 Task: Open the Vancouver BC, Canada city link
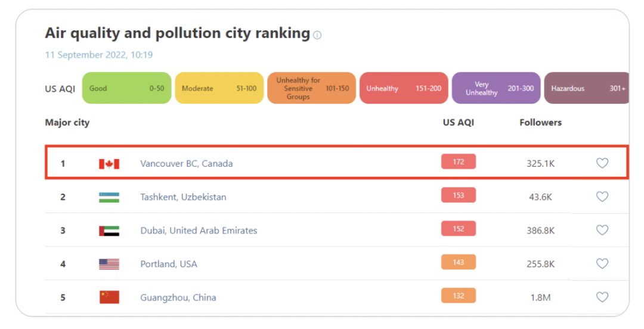(186, 163)
